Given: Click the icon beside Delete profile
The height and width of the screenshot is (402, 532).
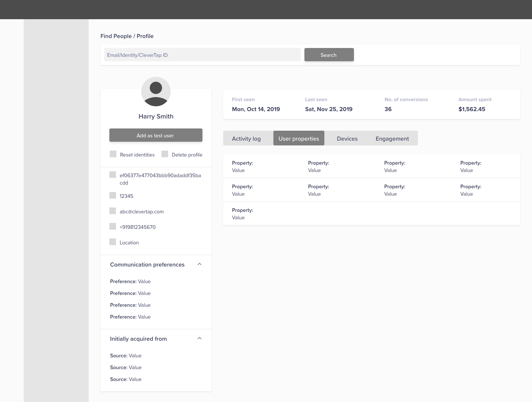Looking at the screenshot, I should 165,154.
